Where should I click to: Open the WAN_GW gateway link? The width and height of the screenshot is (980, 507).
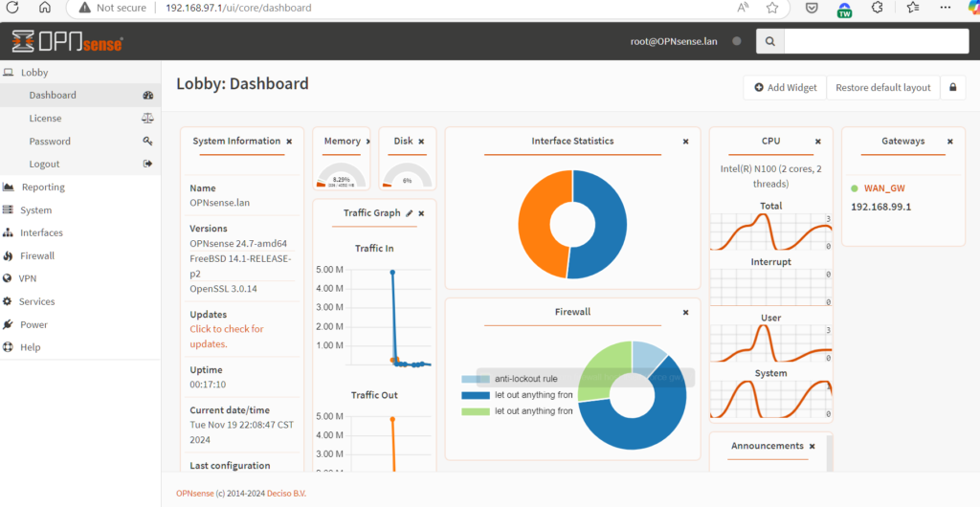[884, 187]
